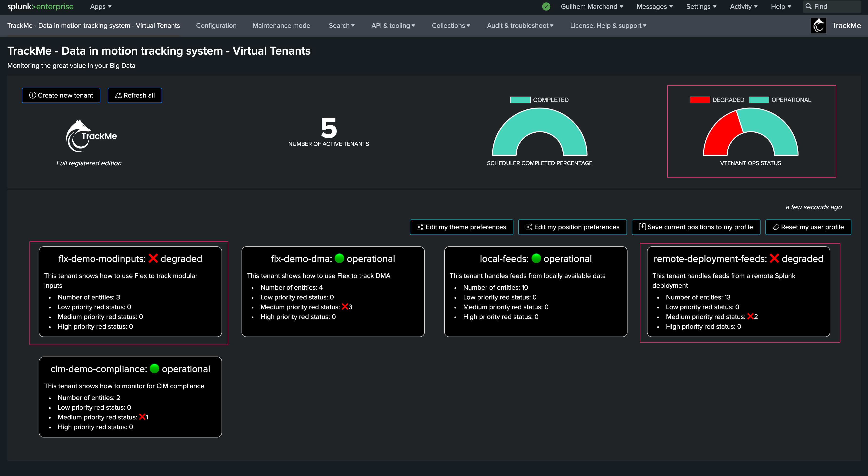The width and height of the screenshot is (868, 476).
Task: Click 'Number of entities: 4' in flx-demo-dma
Action: pyautogui.click(x=291, y=287)
